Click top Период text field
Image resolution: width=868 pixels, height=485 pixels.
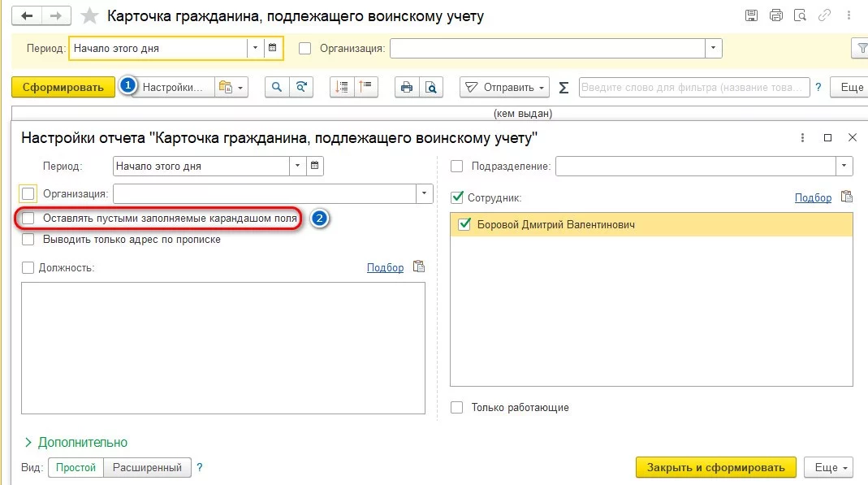[158, 48]
